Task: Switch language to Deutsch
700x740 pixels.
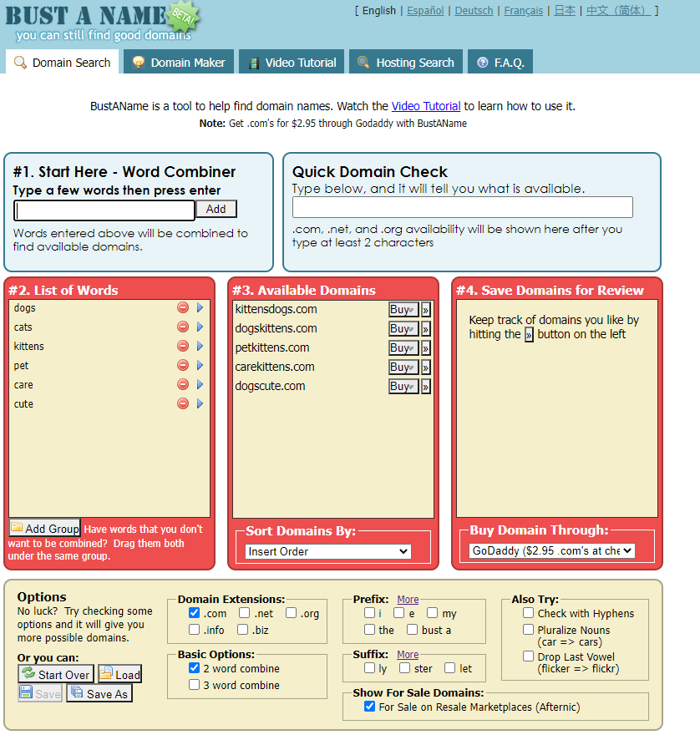Action: click(474, 10)
